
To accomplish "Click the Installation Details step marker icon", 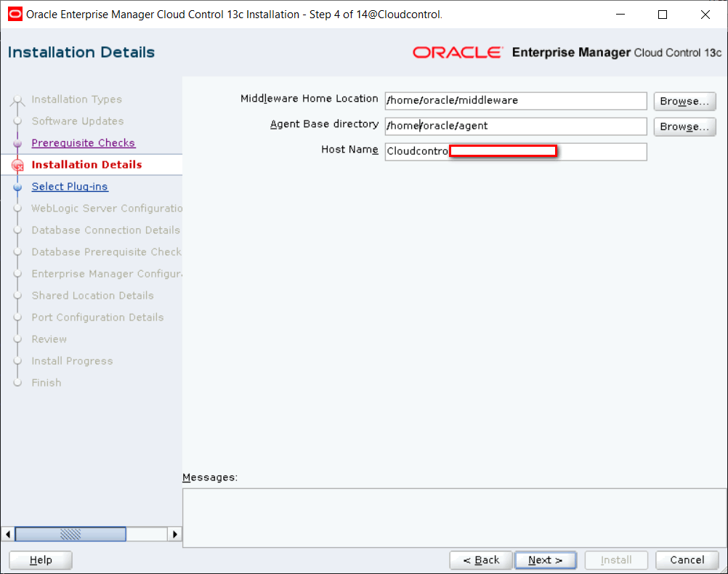I will point(17,165).
